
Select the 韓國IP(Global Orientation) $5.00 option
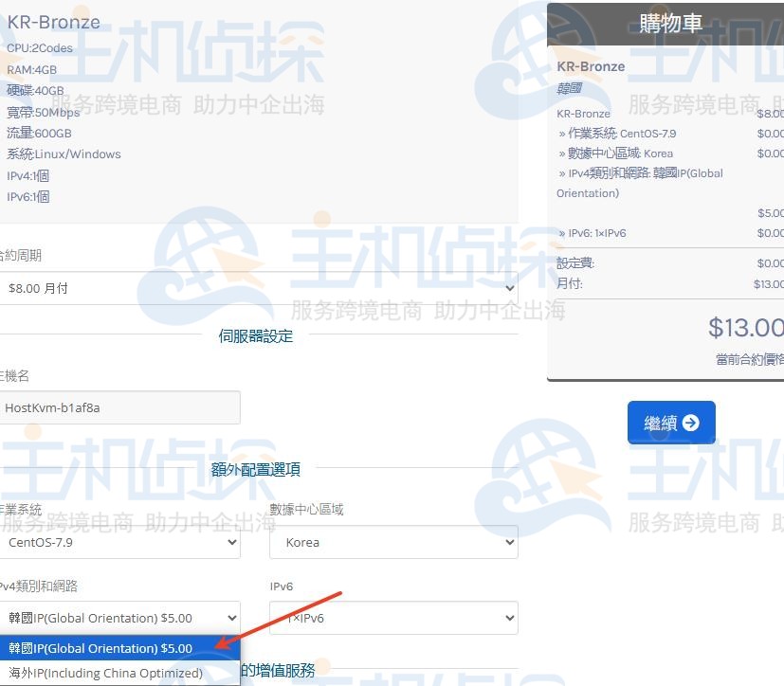click(120, 648)
